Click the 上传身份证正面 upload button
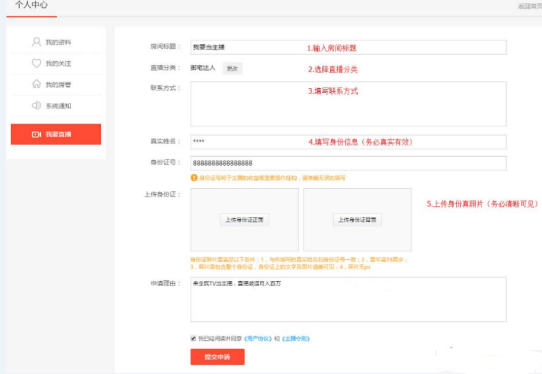542x374 pixels. pos(244,219)
